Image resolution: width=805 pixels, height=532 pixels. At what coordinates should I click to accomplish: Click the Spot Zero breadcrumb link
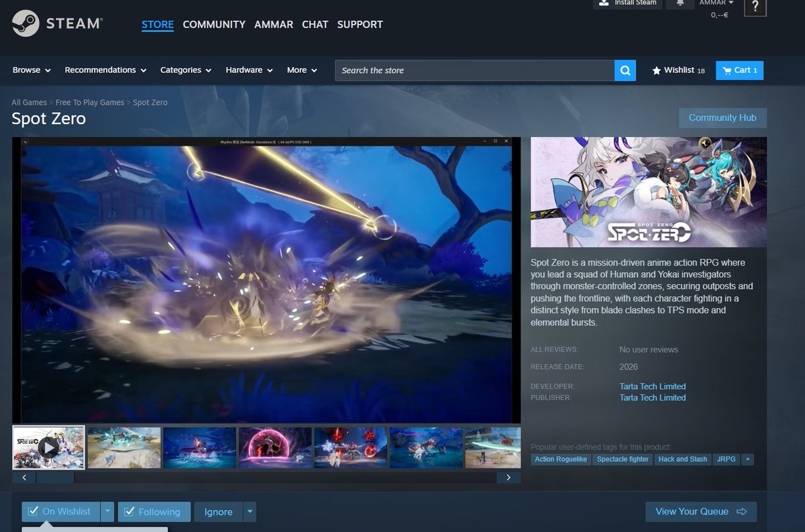[150, 103]
